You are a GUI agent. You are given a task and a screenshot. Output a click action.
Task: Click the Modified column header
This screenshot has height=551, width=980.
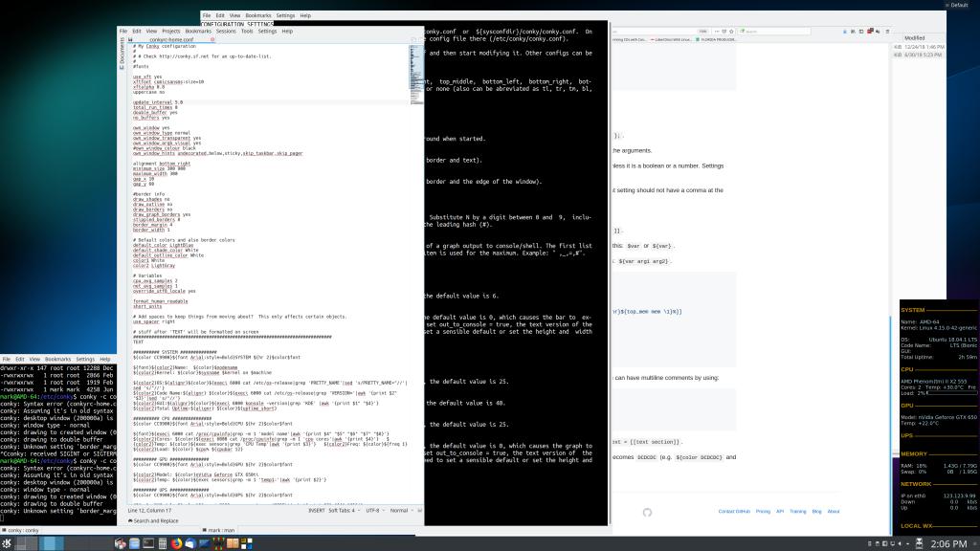[x=914, y=38]
